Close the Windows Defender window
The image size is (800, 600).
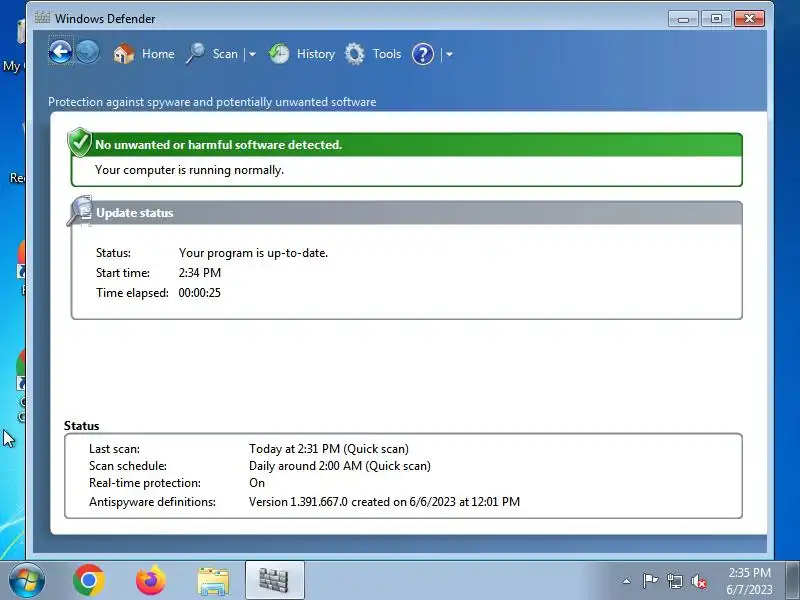tap(749, 19)
